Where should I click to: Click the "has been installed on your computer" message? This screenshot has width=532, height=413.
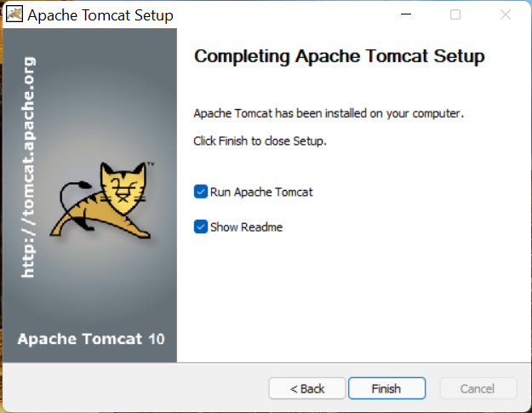(329, 113)
